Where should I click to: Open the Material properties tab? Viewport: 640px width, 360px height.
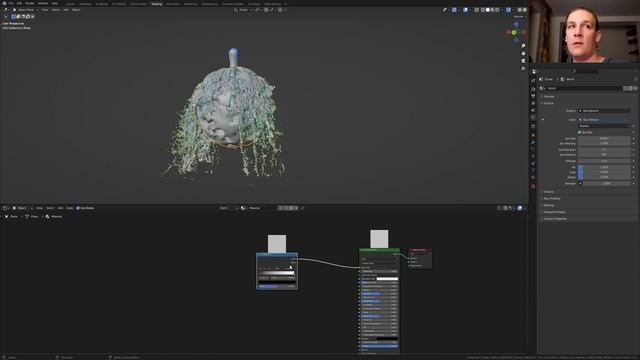pyautogui.click(x=533, y=178)
